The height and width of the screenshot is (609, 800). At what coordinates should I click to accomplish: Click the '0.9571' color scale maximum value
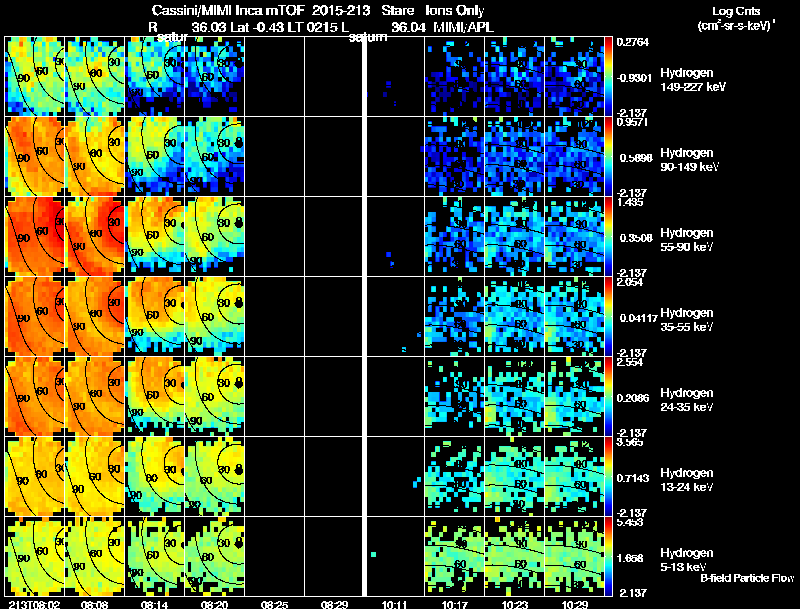(633, 122)
